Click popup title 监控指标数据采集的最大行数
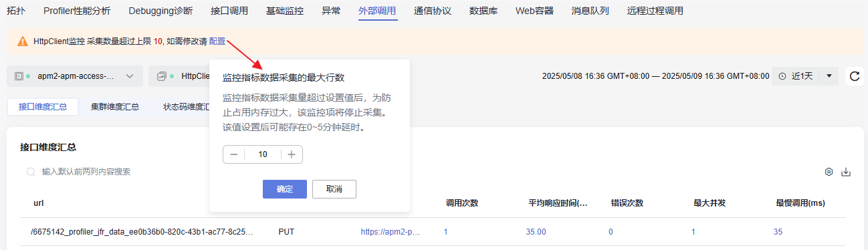Viewport: 868px width, 250px height. (x=284, y=78)
